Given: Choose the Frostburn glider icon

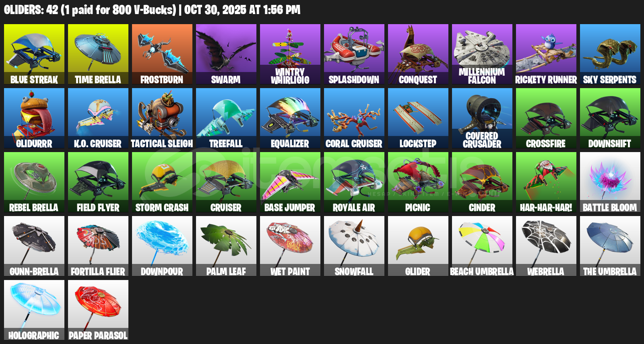Looking at the screenshot, I should pos(162,54).
